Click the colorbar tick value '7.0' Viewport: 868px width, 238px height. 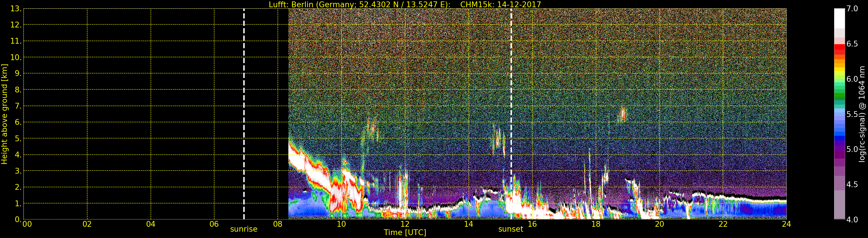[852, 9]
